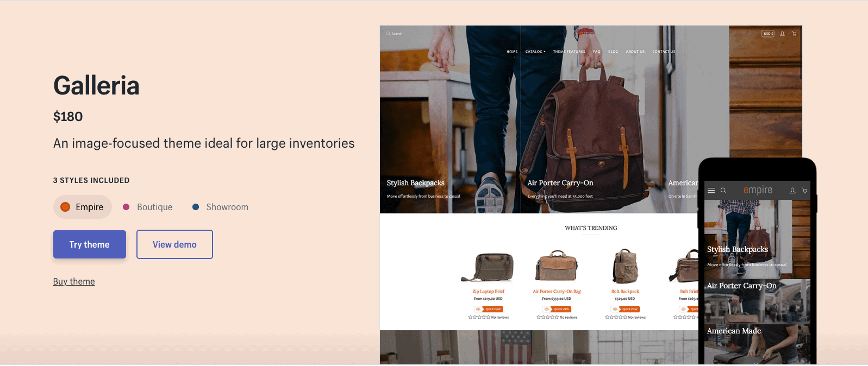868x366 pixels.
Task: Click the View demo button
Action: [x=174, y=244]
